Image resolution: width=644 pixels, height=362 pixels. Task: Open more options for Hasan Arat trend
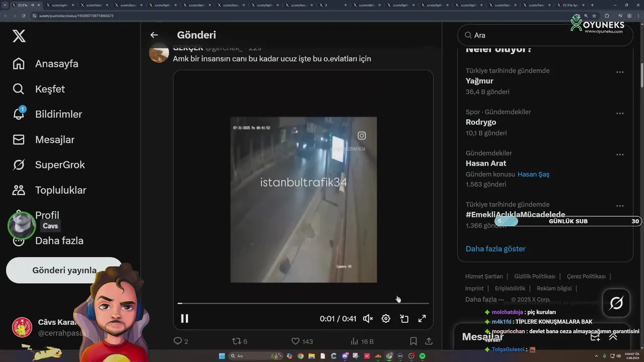(620, 155)
